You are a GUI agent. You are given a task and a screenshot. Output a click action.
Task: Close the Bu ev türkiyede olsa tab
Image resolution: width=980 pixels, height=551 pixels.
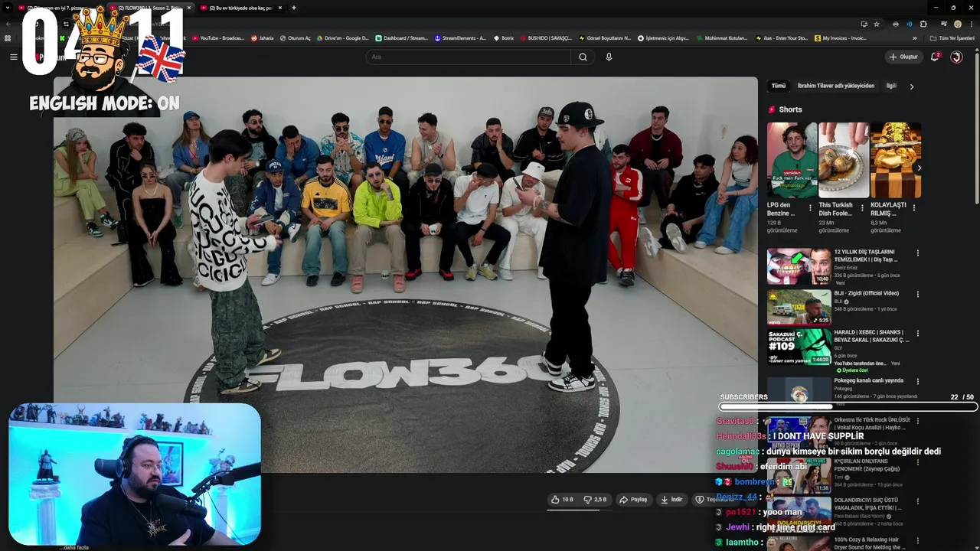coord(279,8)
